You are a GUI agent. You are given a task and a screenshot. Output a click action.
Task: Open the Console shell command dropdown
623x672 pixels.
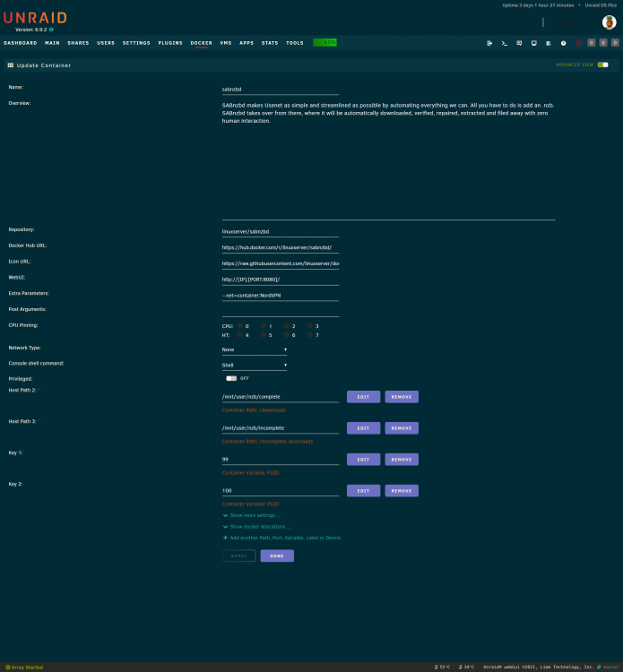[255, 366]
